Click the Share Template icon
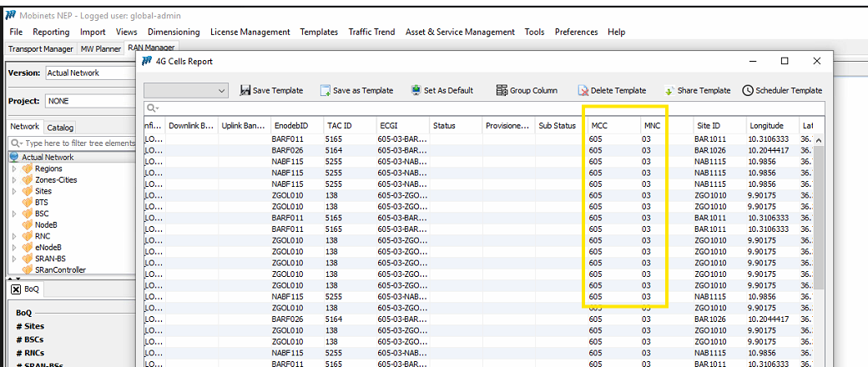 (669, 90)
